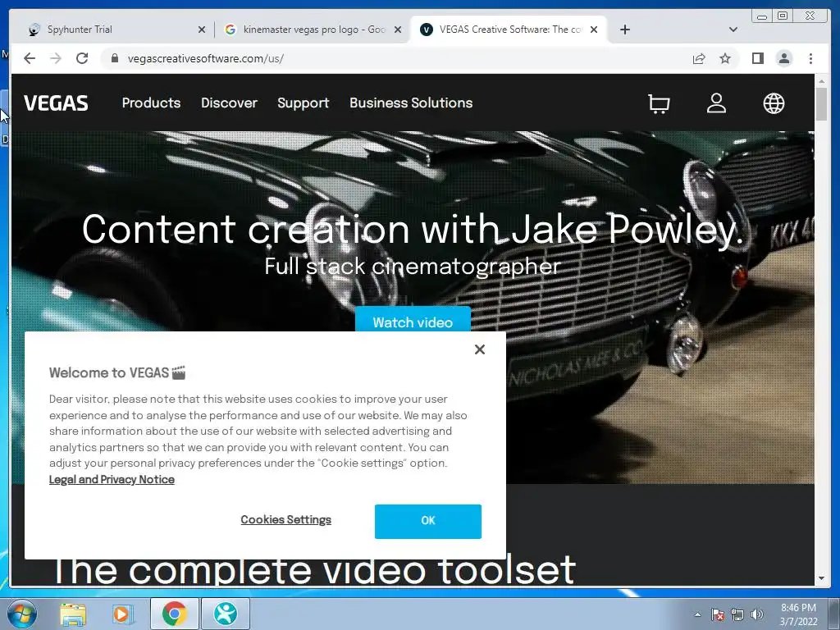The width and height of the screenshot is (840, 630).
Task: Click the address bar URL
Action: click(x=206, y=58)
